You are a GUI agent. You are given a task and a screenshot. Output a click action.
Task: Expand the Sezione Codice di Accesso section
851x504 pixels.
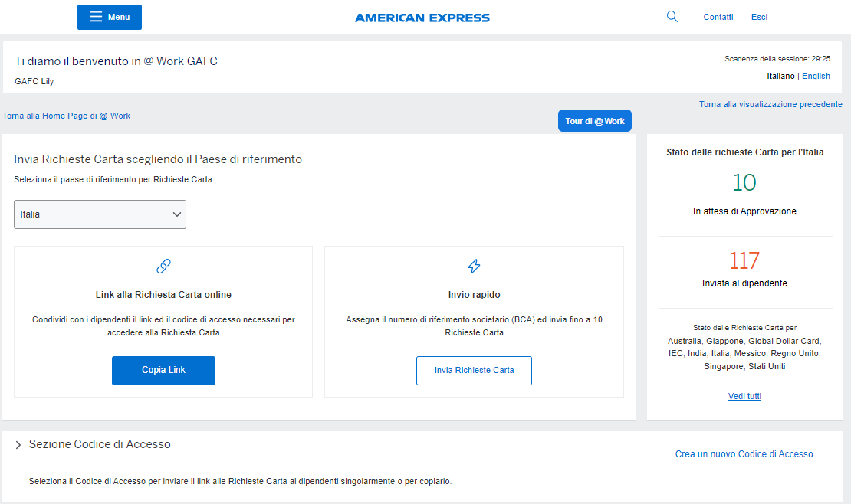pos(18,445)
